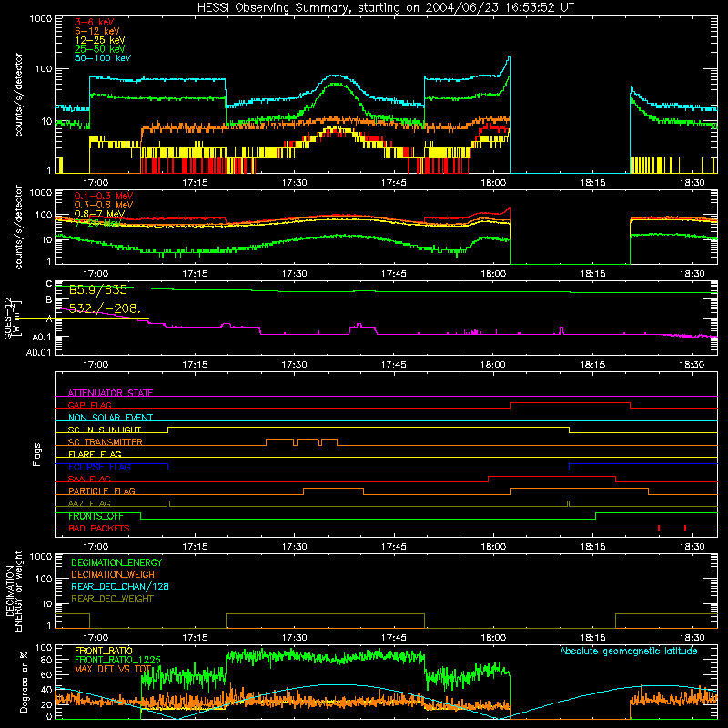Click the SC_TRANSMITTER flag label
The image size is (728, 728).
(x=106, y=441)
